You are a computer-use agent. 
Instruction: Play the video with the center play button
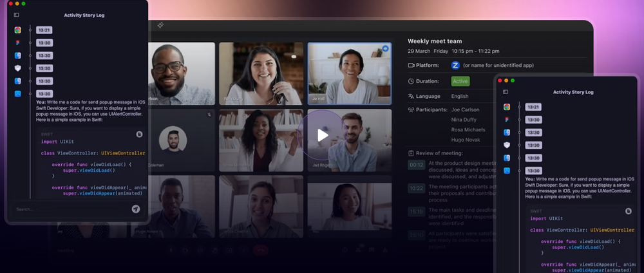[x=323, y=135]
